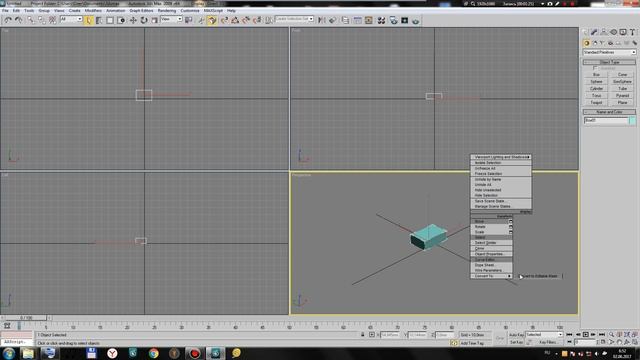Activate Select and Rotate tool
The width and height of the screenshot is (640, 360).
click(x=144, y=20)
